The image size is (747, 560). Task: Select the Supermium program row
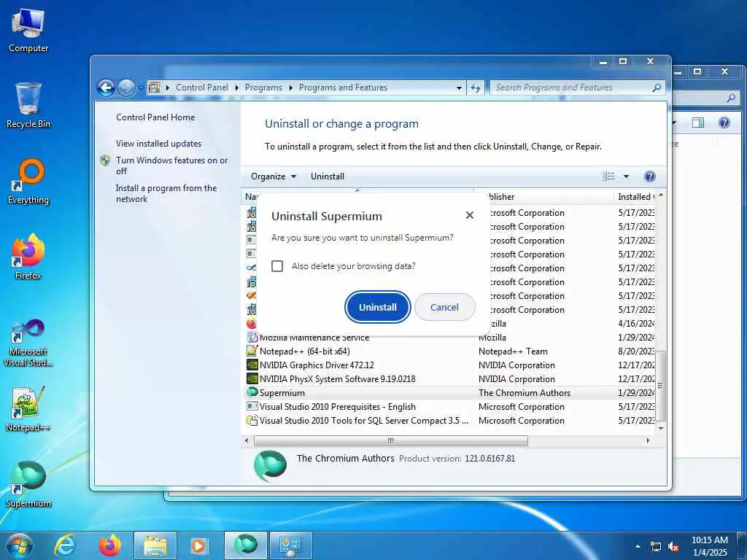450,393
